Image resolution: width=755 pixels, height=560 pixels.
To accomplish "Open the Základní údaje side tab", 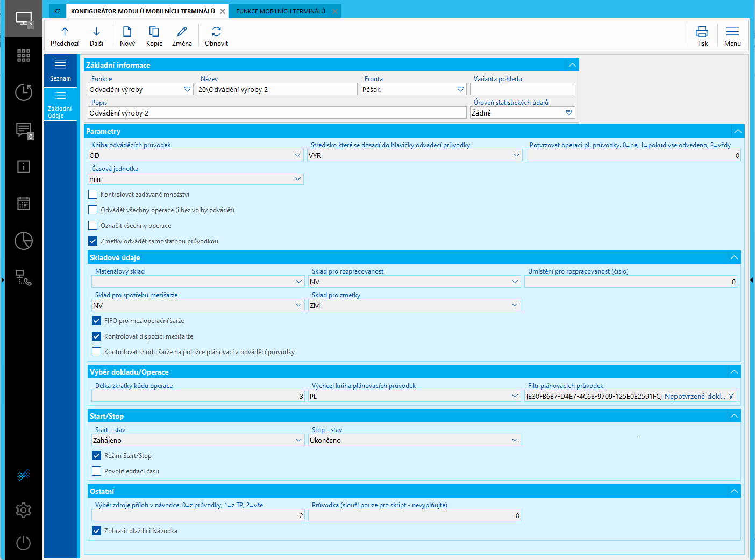I will point(60,104).
